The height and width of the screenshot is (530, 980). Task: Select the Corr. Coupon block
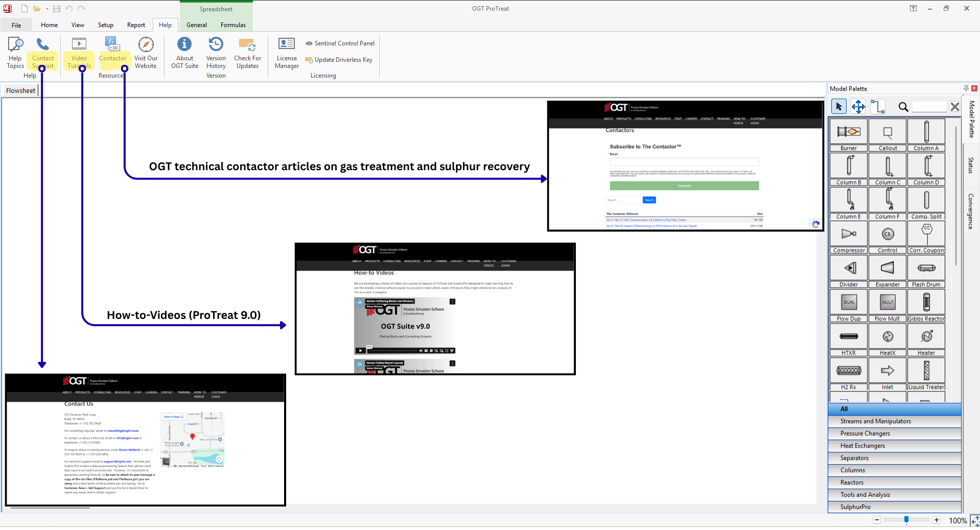[926, 237]
